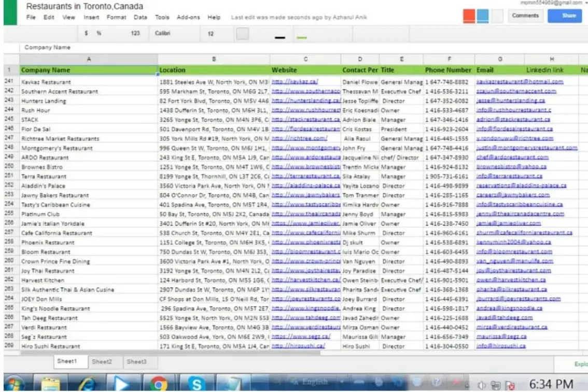Click the volume icon in system tray

coord(483,385)
